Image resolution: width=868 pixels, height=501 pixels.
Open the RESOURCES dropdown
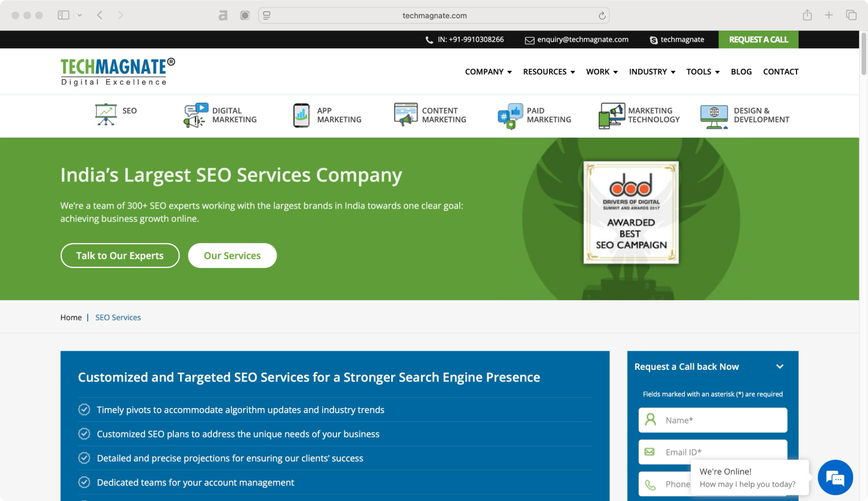(x=548, y=72)
